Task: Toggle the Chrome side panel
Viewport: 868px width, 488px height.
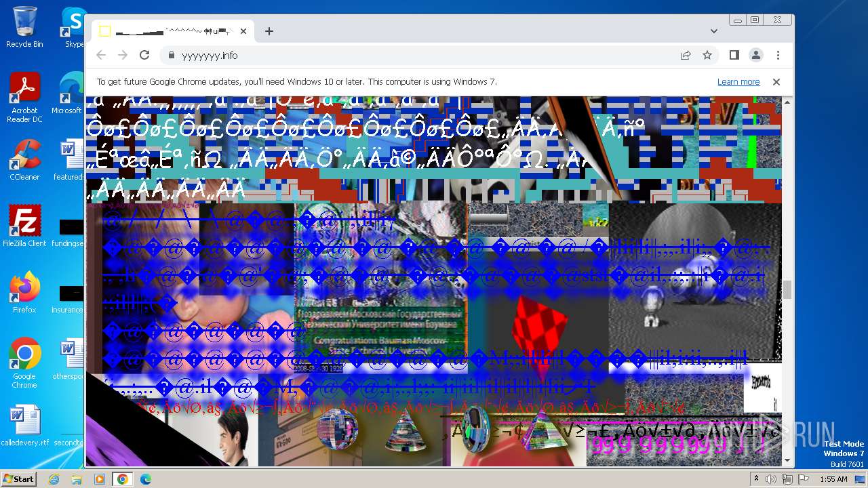Action: coord(734,55)
